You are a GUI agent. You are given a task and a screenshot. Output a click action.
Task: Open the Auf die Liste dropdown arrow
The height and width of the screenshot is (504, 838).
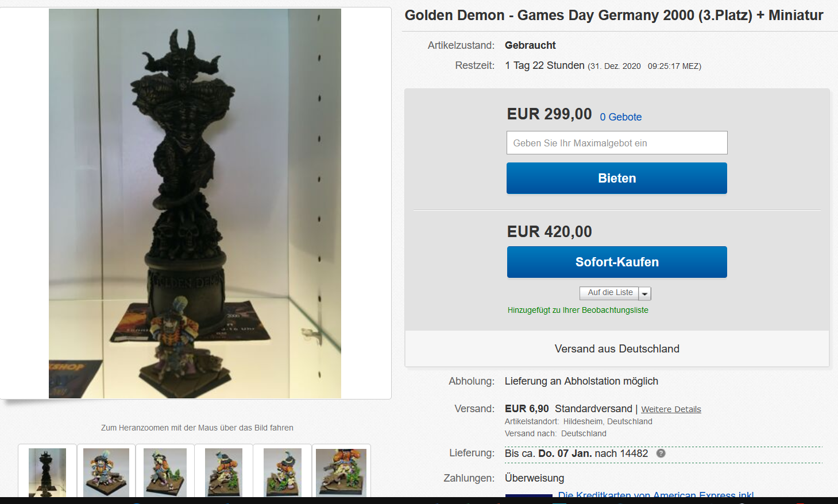tap(645, 293)
